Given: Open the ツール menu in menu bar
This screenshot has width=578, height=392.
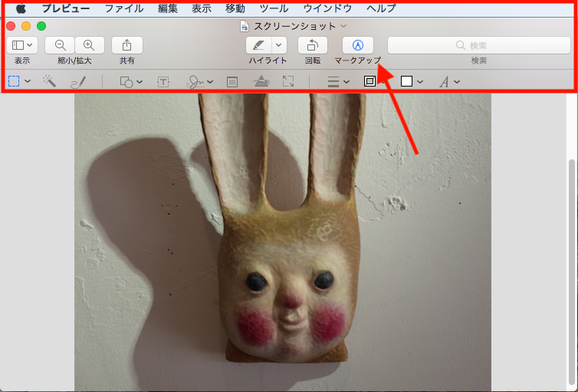Looking at the screenshot, I should [274, 8].
